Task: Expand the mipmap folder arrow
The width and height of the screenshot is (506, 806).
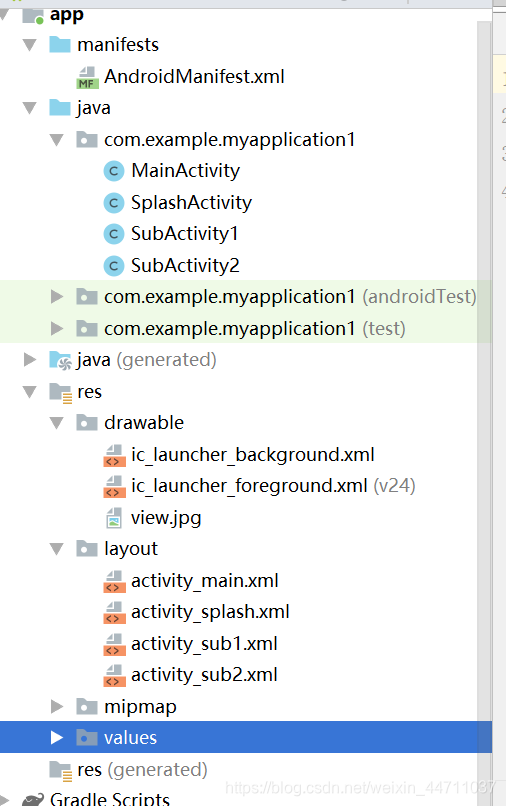Action: coord(57,707)
